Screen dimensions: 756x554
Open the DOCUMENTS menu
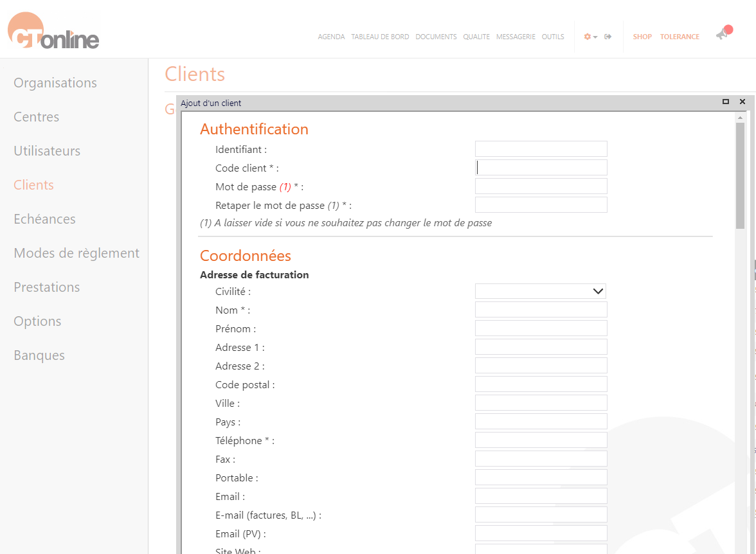[x=436, y=37]
